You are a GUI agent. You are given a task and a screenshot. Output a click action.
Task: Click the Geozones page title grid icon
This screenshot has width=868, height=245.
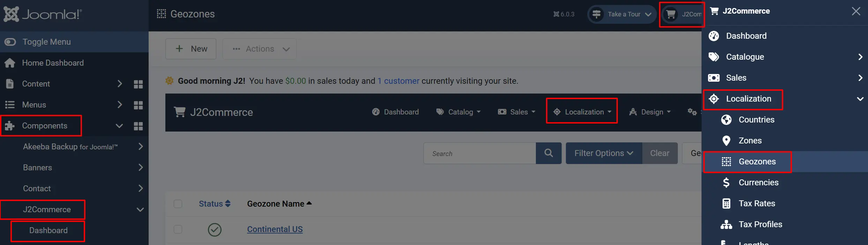coord(161,14)
